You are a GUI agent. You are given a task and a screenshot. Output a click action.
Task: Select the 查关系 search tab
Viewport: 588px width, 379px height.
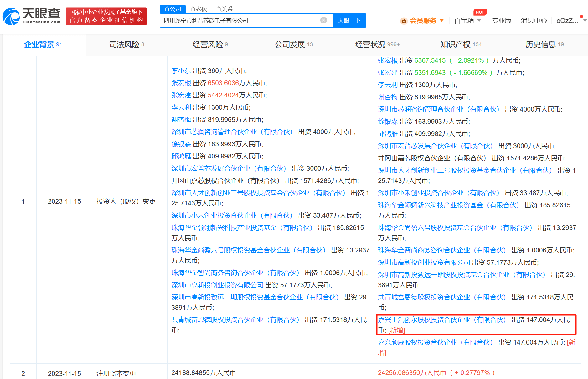(224, 9)
